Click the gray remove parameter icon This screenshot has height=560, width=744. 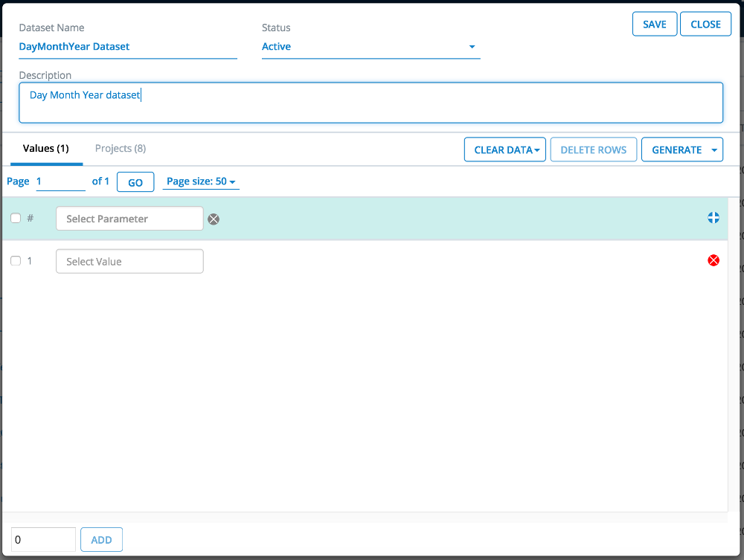pos(214,219)
